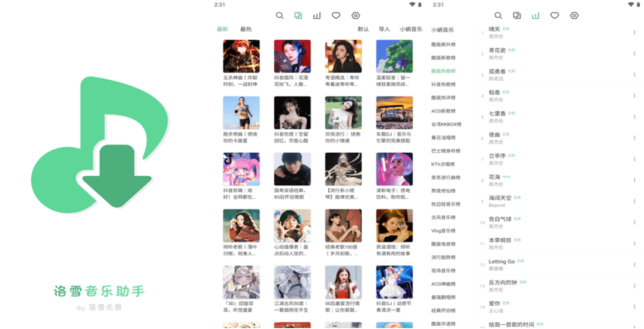The height and width of the screenshot is (329, 644).
Task: Open the 小蜗音乐 source selector above the board list
Action: click(x=442, y=29)
